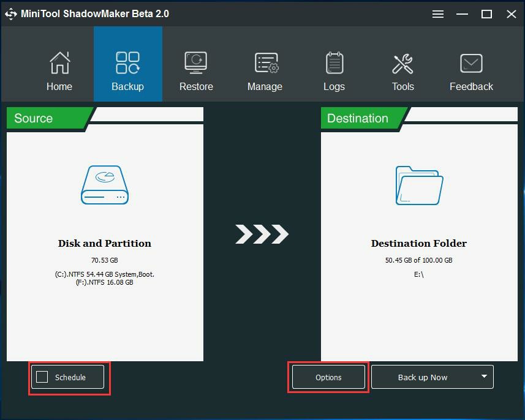Maximize the ShadowMaker window

pyautogui.click(x=486, y=14)
